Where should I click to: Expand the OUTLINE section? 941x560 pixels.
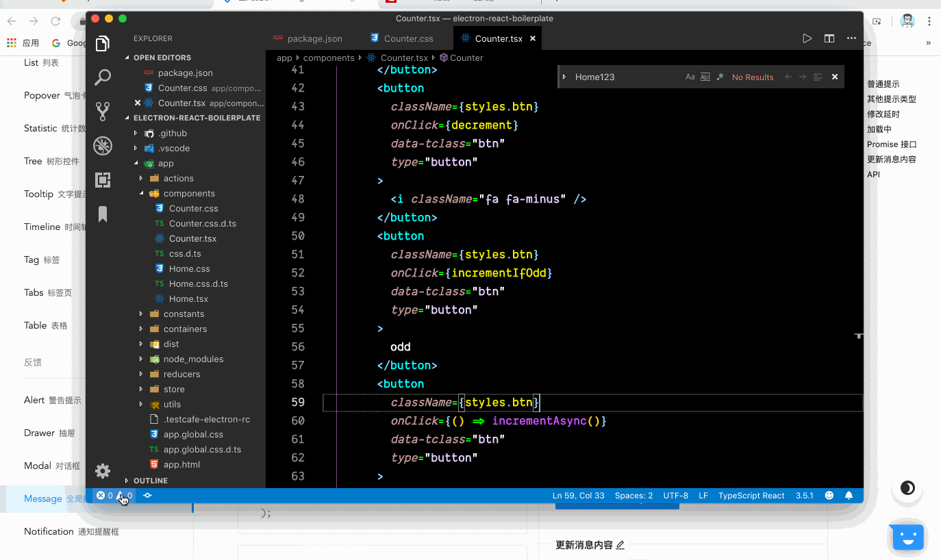point(150,481)
